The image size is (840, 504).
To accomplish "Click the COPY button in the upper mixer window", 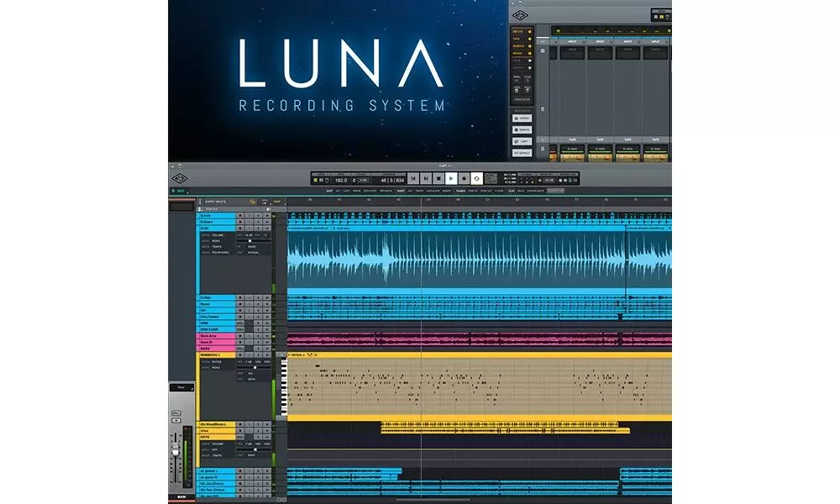I will tap(522, 141).
